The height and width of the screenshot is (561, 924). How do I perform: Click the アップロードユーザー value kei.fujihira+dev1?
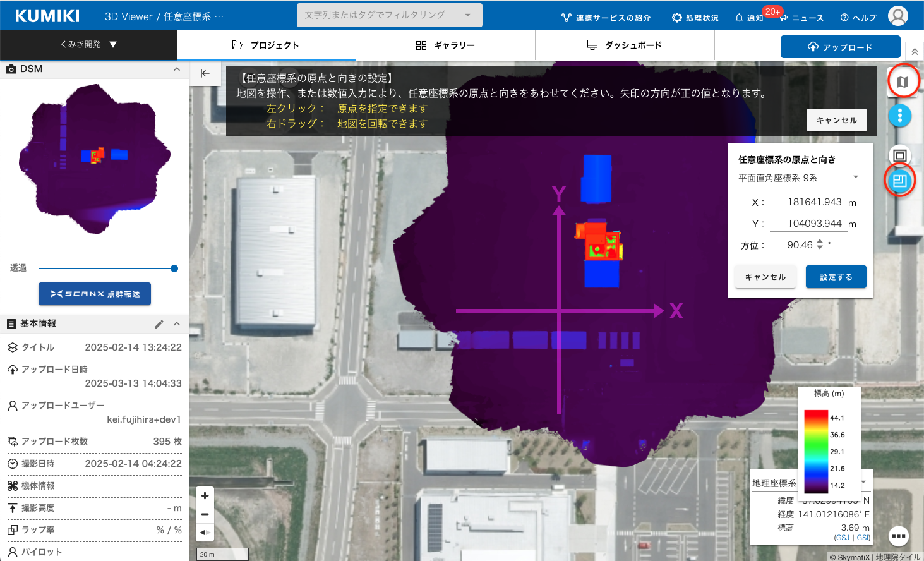pos(144,419)
